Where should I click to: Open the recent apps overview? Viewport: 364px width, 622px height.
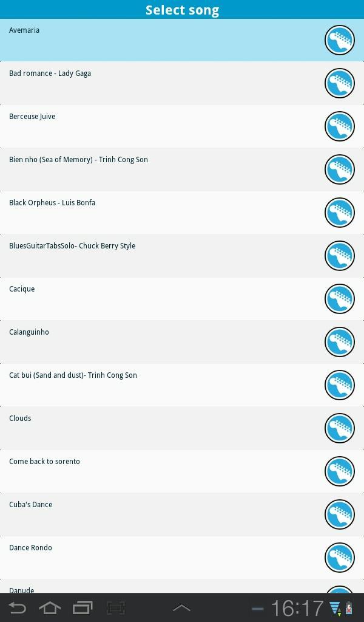[x=83, y=607]
